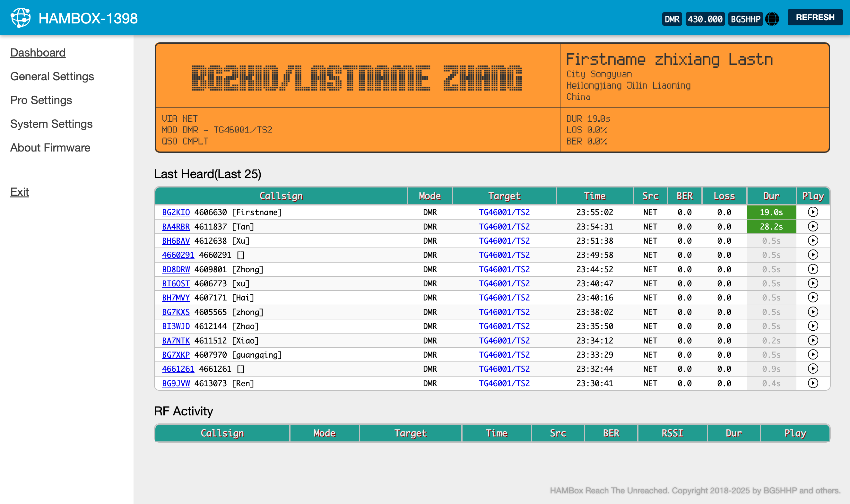
Task: Click the BG5HHP callsign badge
Action: [x=745, y=19]
